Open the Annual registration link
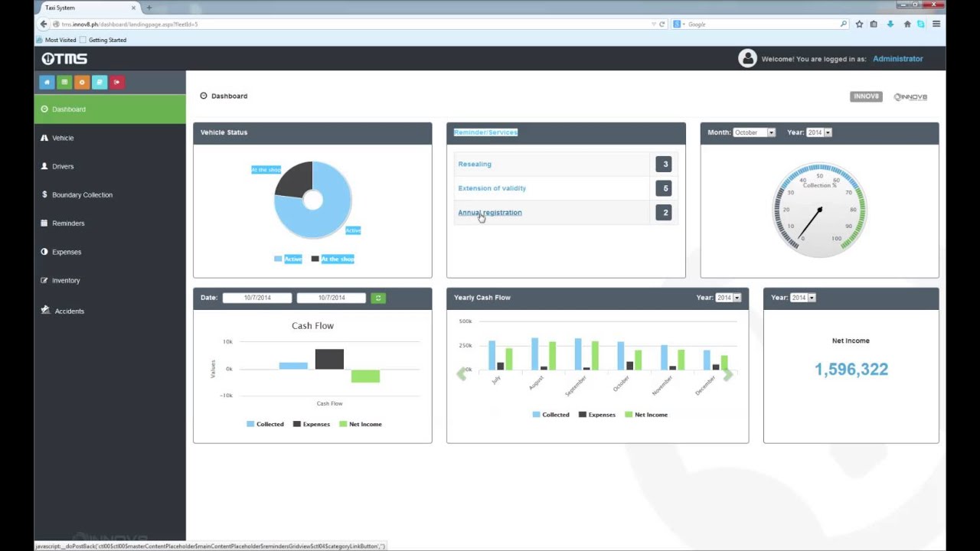This screenshot has height=551, width=980. point(490,213)
